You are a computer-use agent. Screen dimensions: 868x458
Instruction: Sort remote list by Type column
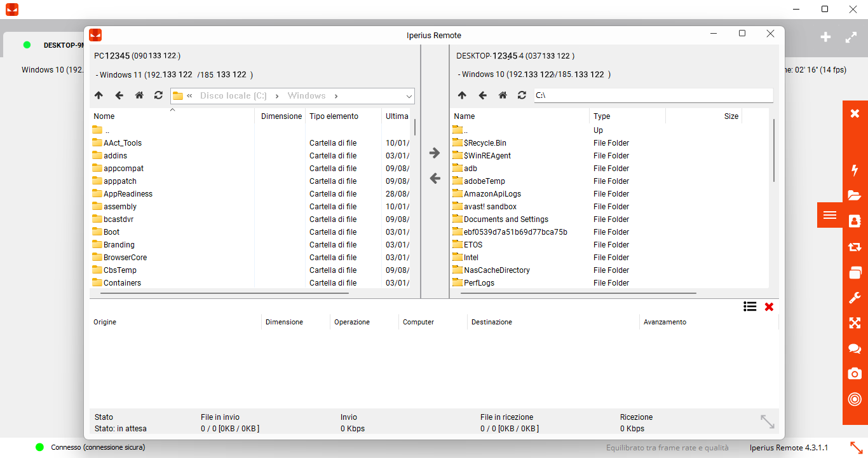pyautogui.click(x=627, y=116)
